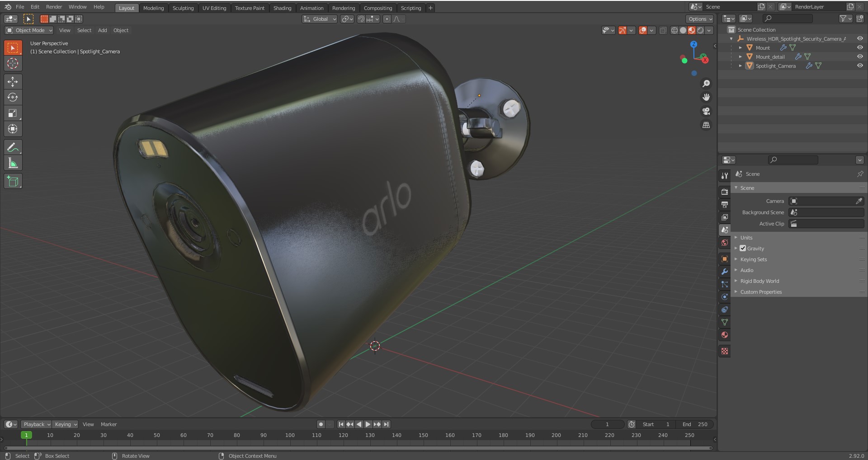Open Object Data properties tab
Image resolution: width=868 pixels, height=460 pixels.
coord(725,322)
